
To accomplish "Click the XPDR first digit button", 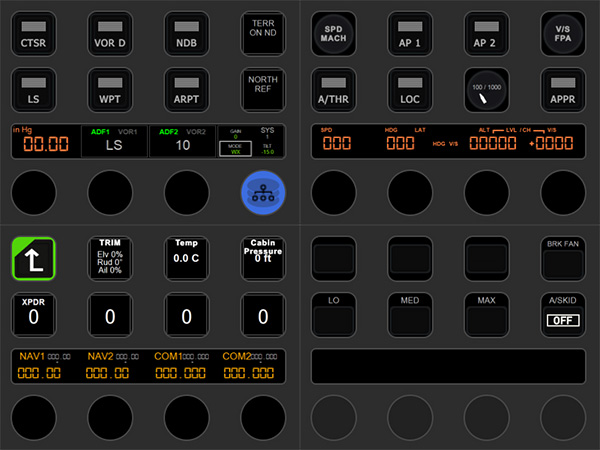I will click(34, 315).
